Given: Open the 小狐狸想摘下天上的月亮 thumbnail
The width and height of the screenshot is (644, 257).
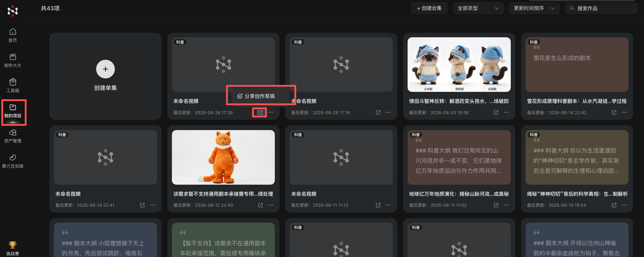Looking at the screenshot, I should click(x=105, y=240).
